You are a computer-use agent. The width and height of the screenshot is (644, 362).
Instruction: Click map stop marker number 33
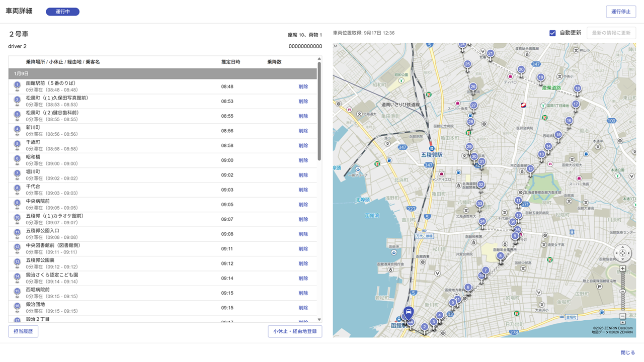(479, 204)
